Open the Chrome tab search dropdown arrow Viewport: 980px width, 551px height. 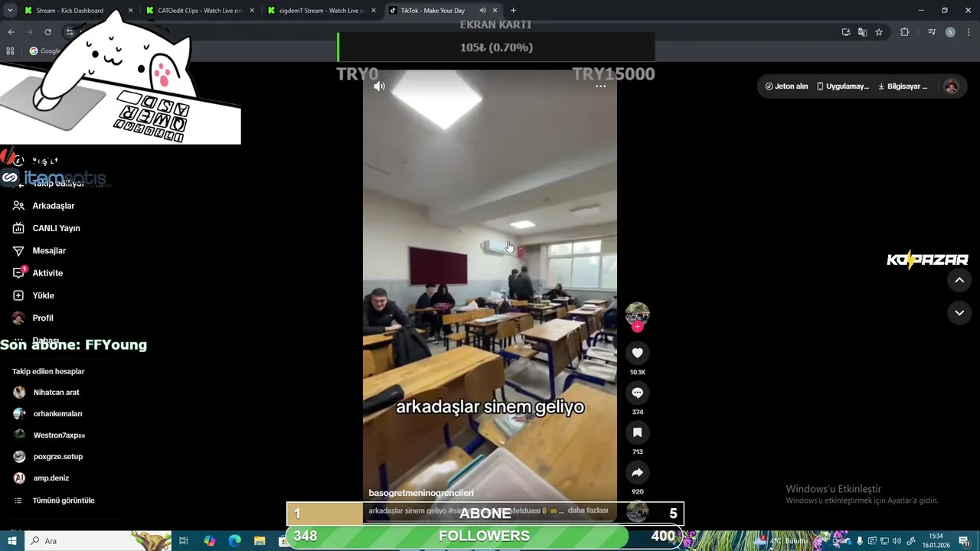point(10,11)
